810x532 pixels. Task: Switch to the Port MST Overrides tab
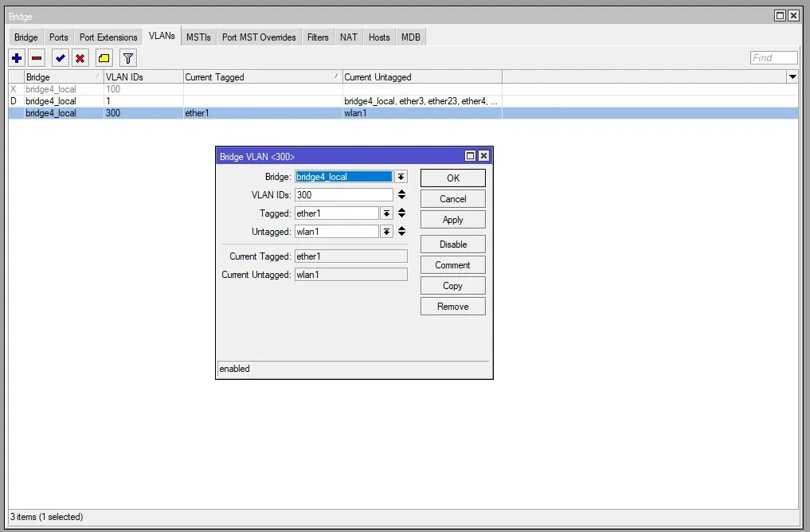pyautogui.click(x=258, y=37)
